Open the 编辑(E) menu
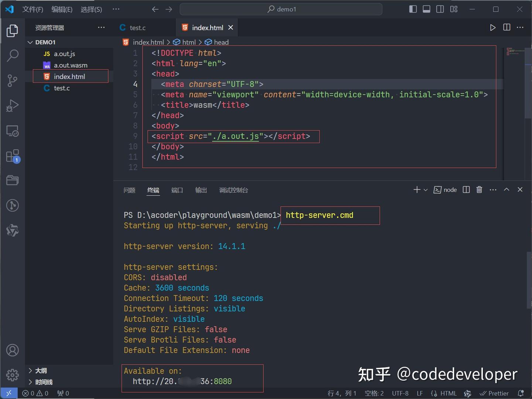This screenshot has width=532, height=399. (x=62, y=9)
